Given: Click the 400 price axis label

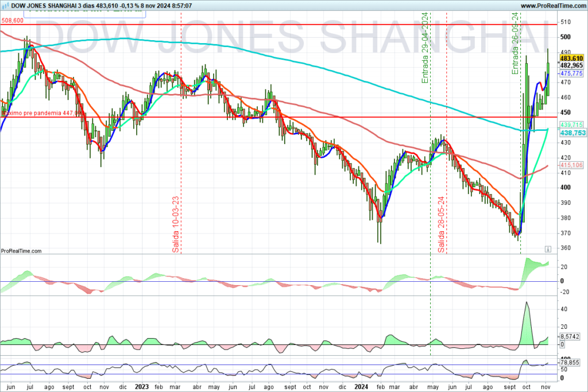Looking at the screenshot, I should pyautogui.click(x=566, y=188).
